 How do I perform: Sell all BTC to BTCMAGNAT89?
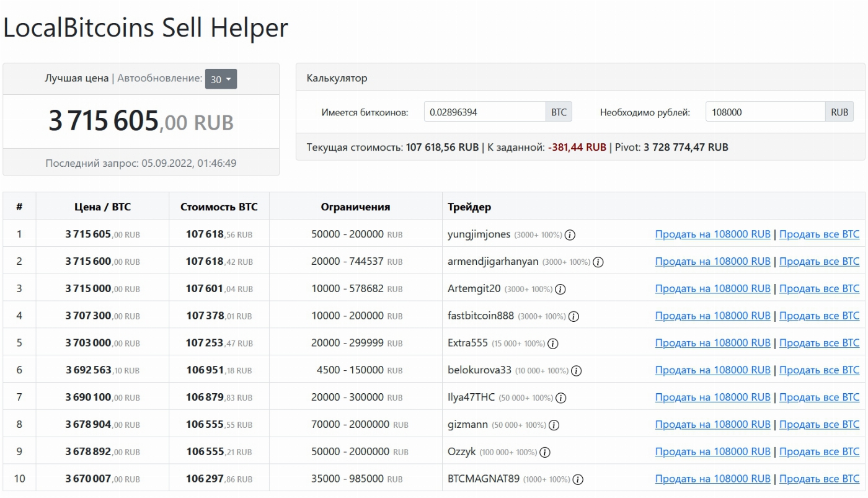[820, 479]
